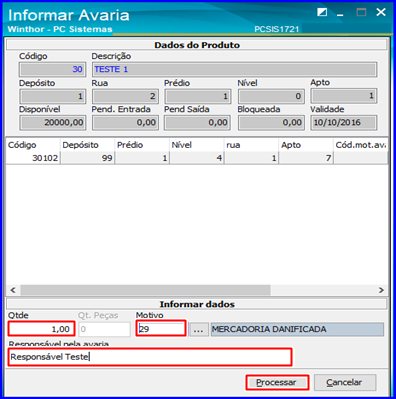Open the Motivo lookup ellipsis button
396x399 pixels.
[198, 329]
